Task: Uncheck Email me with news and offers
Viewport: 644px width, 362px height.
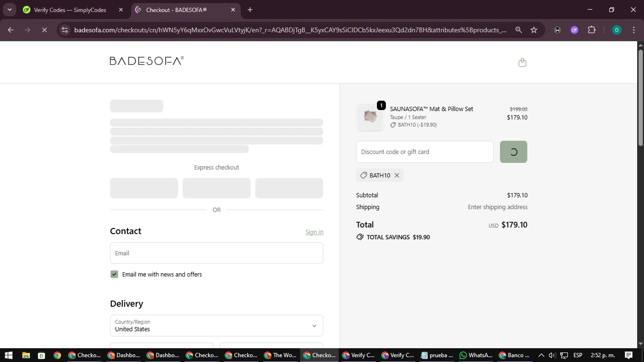Action: click(114, 274)
